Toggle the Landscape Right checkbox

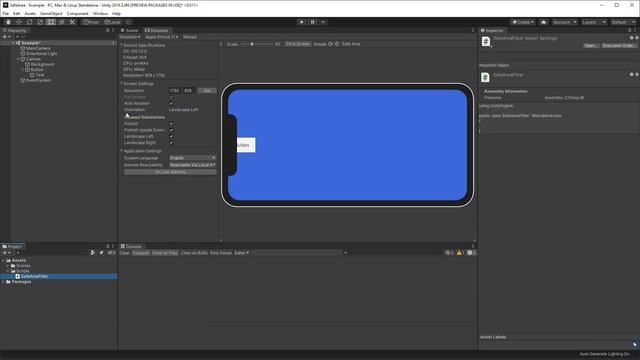coord(171,143)
